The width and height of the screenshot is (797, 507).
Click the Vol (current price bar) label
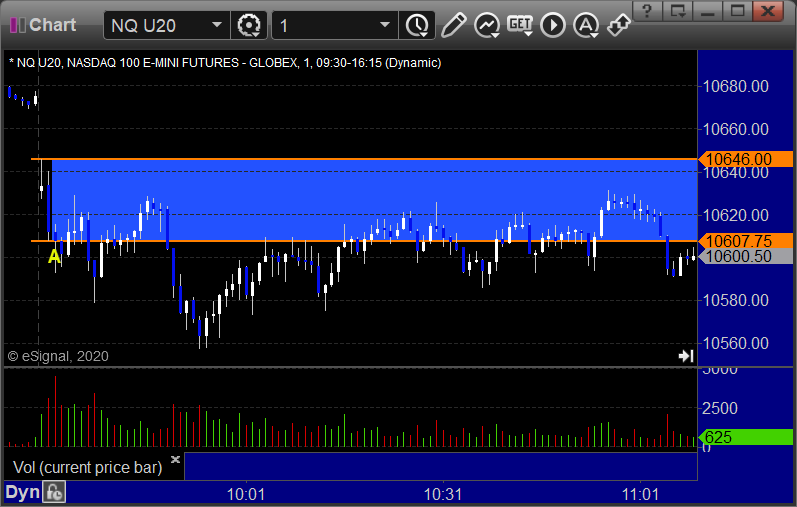coord(87,467)
